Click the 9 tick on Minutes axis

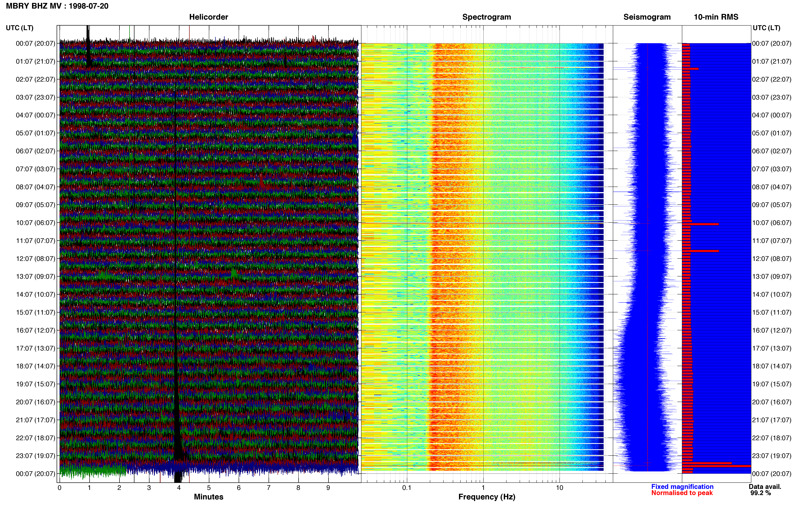[x=328, y=488]
